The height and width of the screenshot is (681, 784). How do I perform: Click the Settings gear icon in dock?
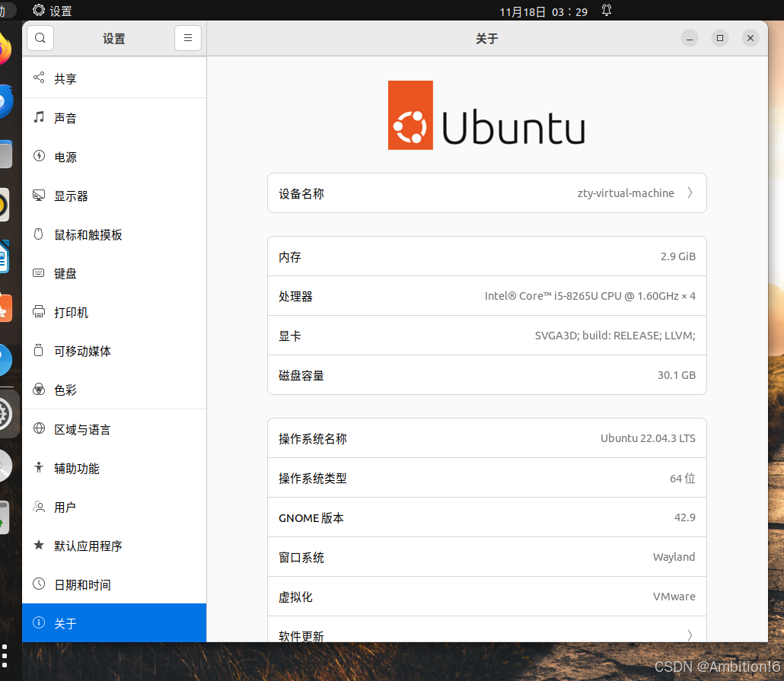tap(5, 414)
